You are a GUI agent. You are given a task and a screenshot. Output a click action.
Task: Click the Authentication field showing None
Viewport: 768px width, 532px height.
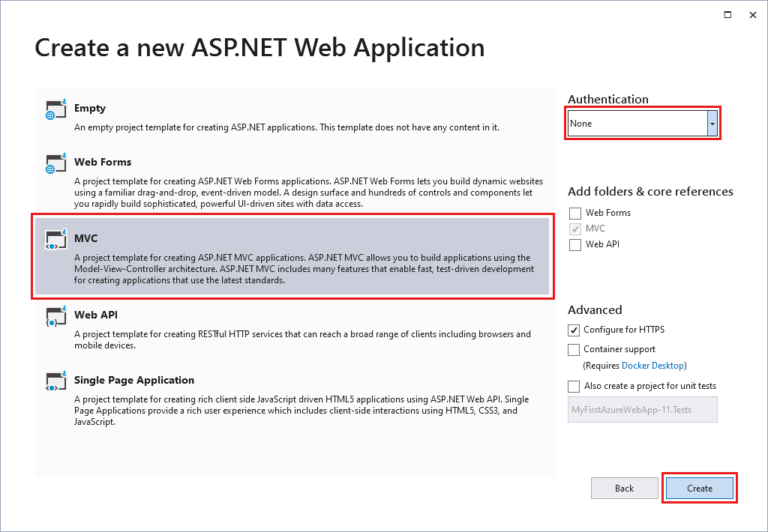pos(642,124)
